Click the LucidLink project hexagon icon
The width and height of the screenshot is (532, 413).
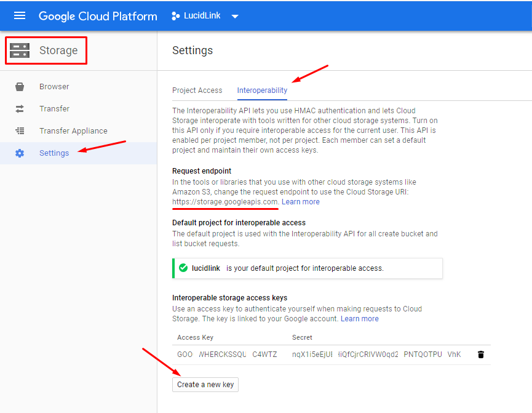coord(175,16)
